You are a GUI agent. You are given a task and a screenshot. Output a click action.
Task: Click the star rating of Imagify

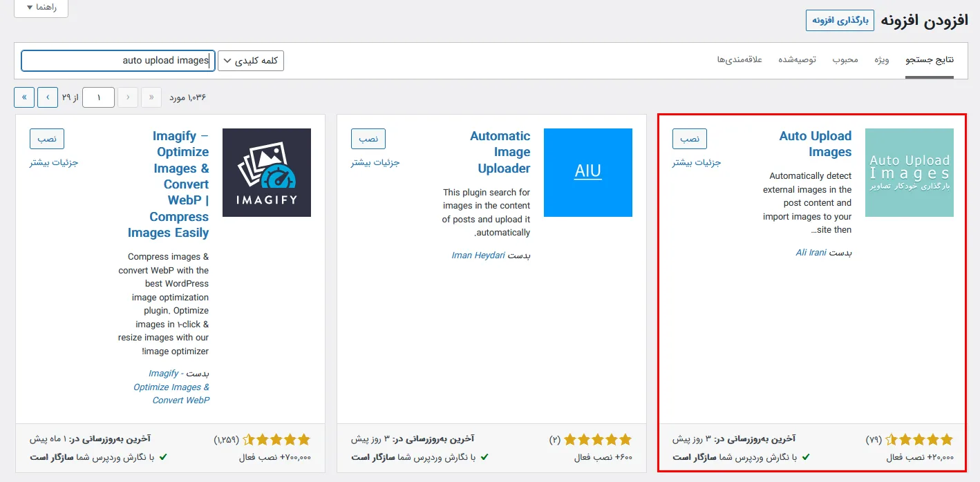point(276,439)
